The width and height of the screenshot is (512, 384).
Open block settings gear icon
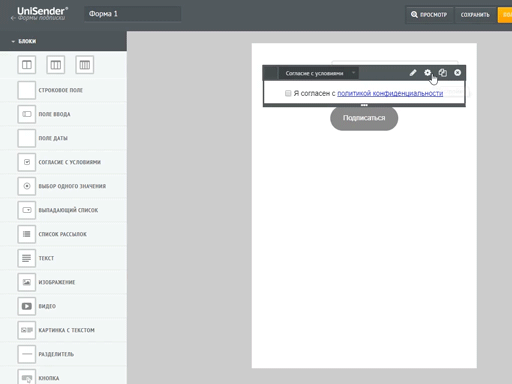click(x=427, y=73)
